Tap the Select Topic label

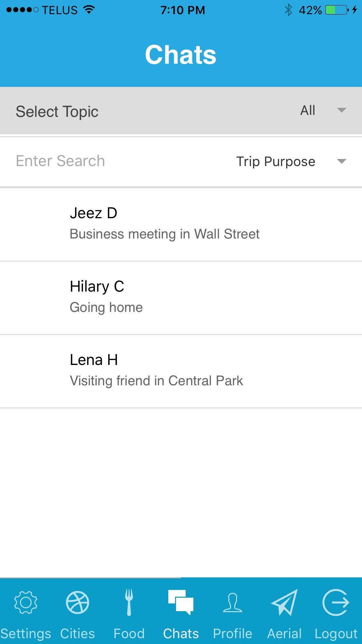[57, 112]
